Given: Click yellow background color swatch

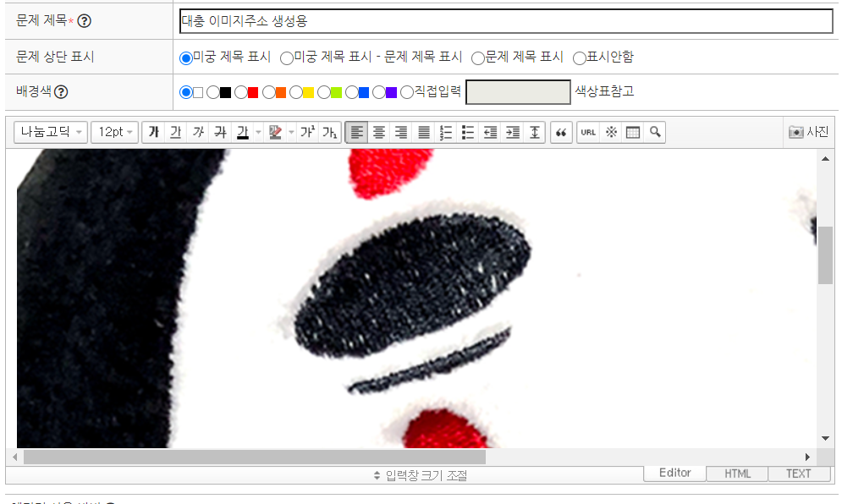Looking at the screenshot, I should pyautogui.click(x=309, y=92).
